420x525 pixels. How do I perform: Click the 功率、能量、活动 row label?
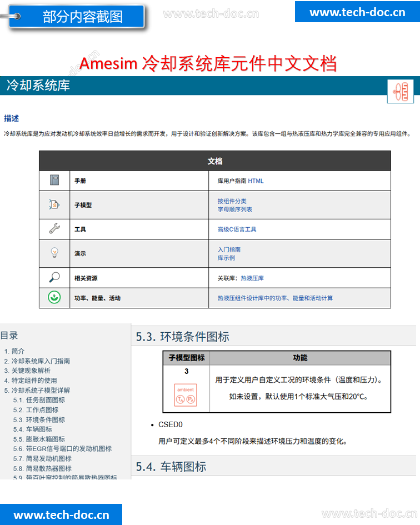point(97,298)
